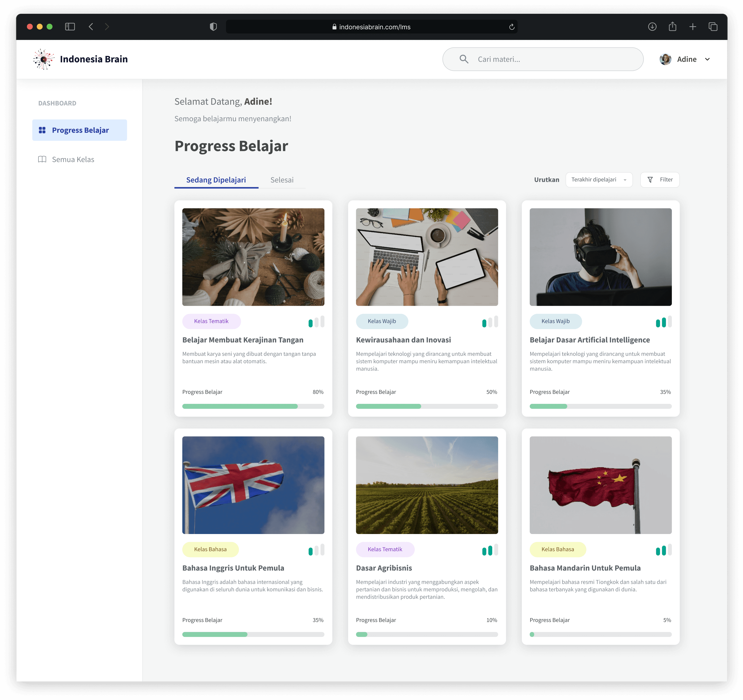This screenshot has height=700, width=743.
Task: Expand the Adine account menu chevron
Action: point(707,59)
